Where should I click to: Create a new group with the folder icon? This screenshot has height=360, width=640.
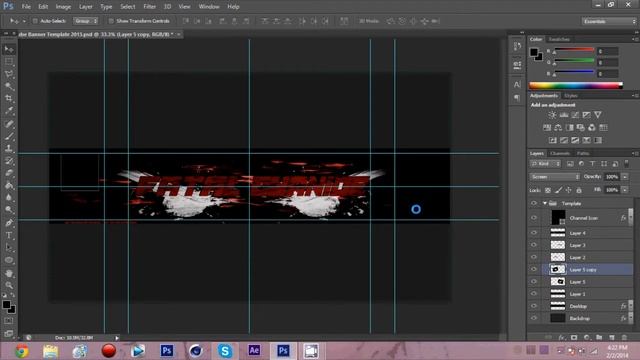point(599,338)
